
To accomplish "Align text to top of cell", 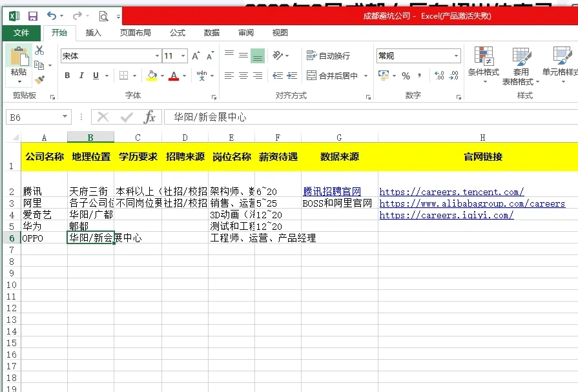I will [x=229, y=56].
